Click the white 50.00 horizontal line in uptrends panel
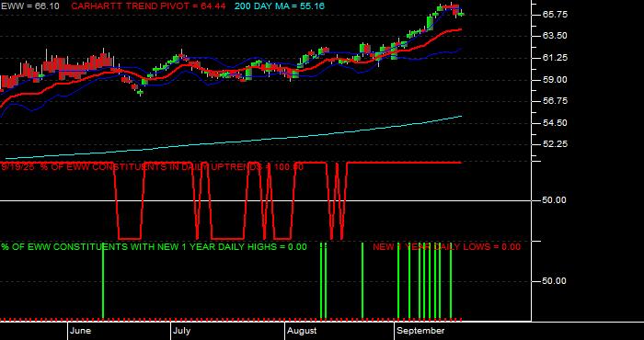This screenshot has width=644, height=340. tap(265, 200)
